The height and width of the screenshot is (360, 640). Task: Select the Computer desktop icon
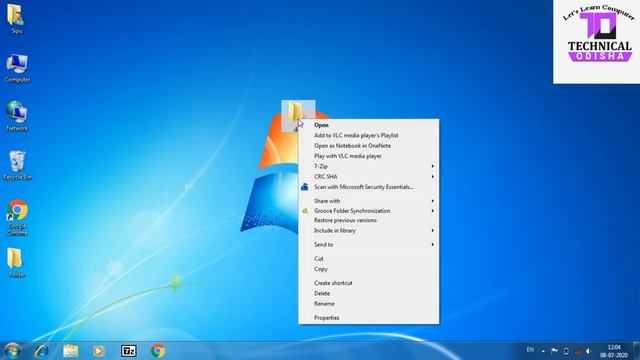pyautogui.click(x=17, y=68)
